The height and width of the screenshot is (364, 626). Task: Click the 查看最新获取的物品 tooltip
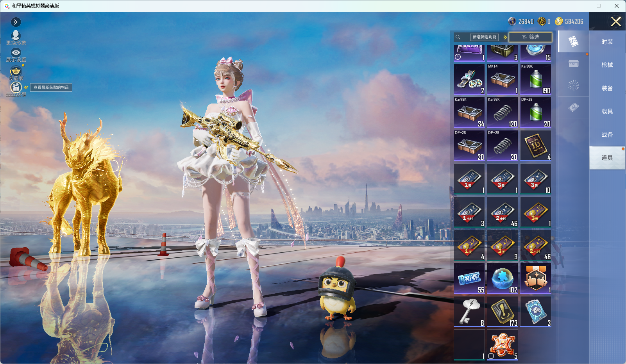[51, 87]
